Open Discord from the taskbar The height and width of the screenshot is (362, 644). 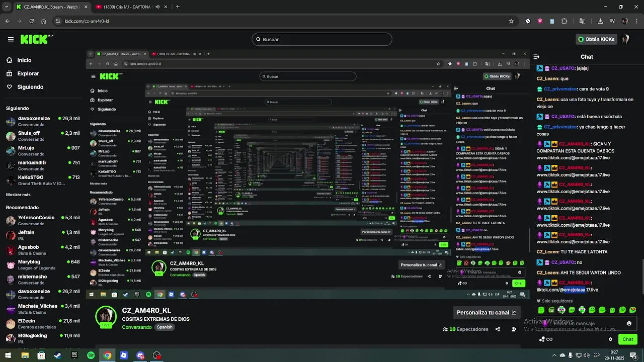click(140, 355)
